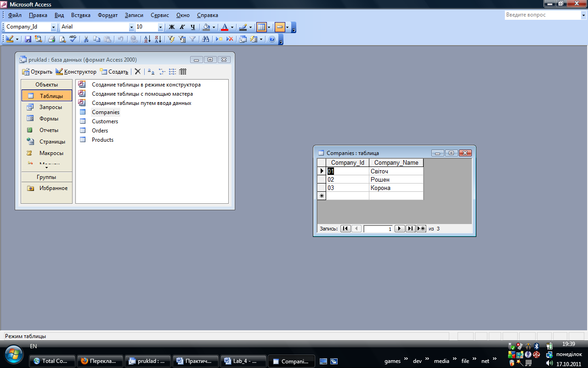Open the Сервис menu

point(160,15)
